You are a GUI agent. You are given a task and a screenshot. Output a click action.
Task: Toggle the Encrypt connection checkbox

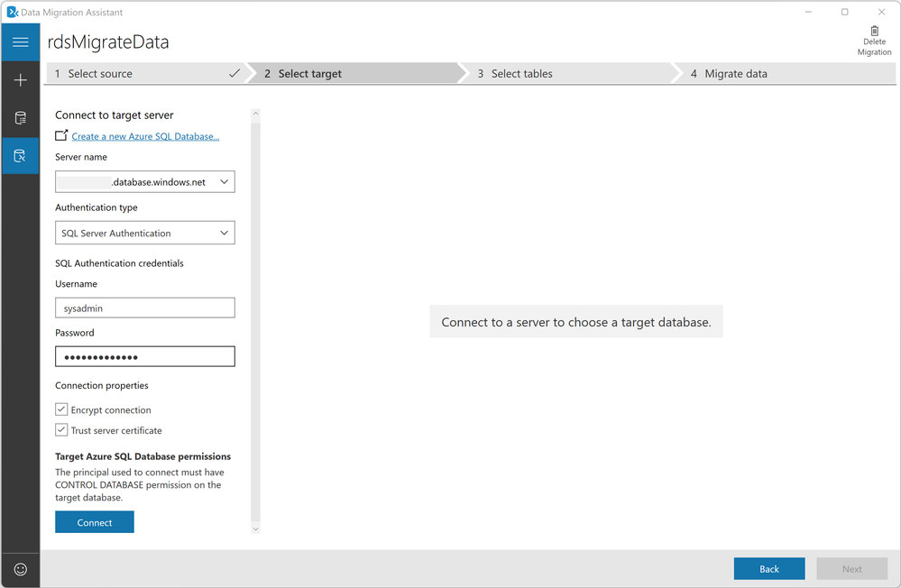coord(61,409)
